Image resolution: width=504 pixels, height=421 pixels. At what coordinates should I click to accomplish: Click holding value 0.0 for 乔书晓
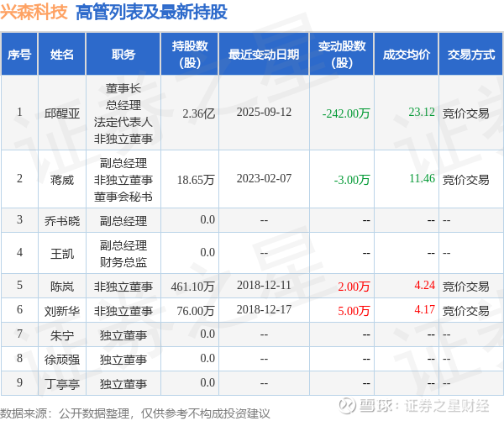pyautogui.click(x=207, y=219)
